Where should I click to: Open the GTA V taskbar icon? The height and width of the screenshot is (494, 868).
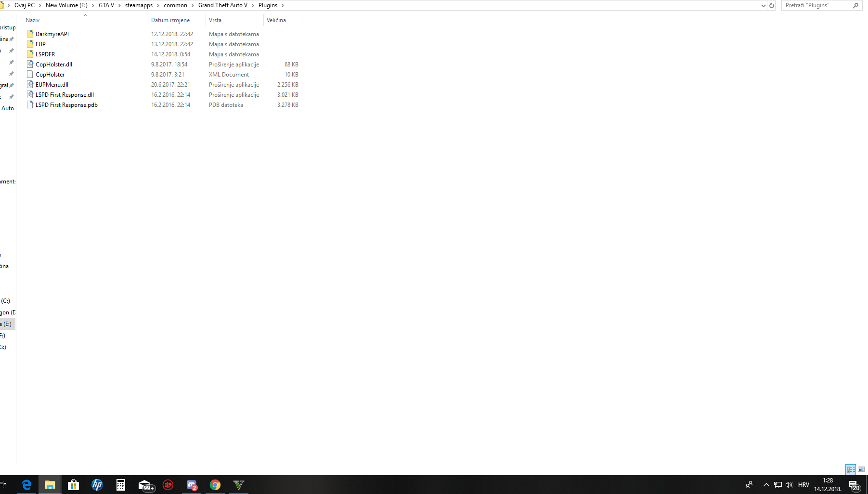[x=239, y=485]
